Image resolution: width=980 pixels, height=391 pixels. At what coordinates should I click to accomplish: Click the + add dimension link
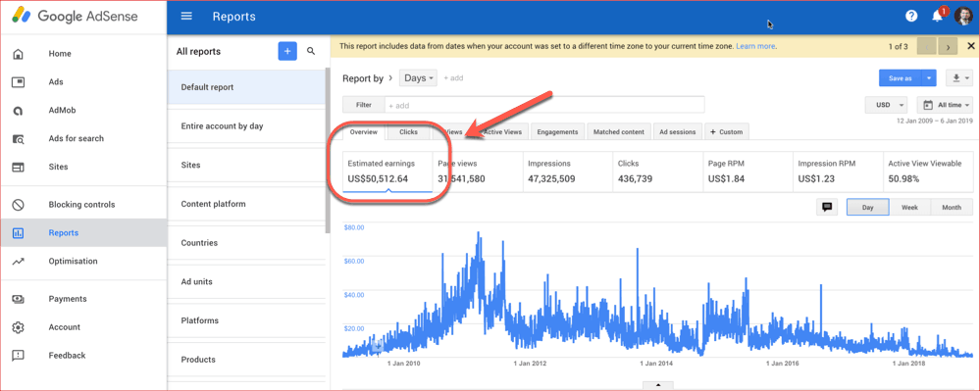tap(453, 78)
